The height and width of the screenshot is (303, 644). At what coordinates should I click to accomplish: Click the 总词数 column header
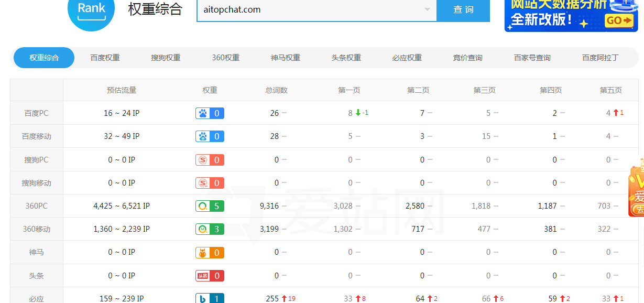click(277, 90)
